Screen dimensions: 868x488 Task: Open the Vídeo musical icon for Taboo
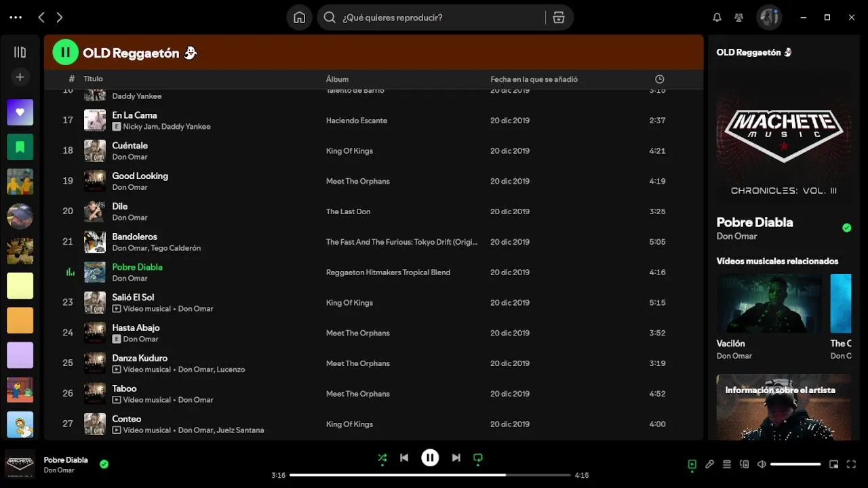point(117,400)
